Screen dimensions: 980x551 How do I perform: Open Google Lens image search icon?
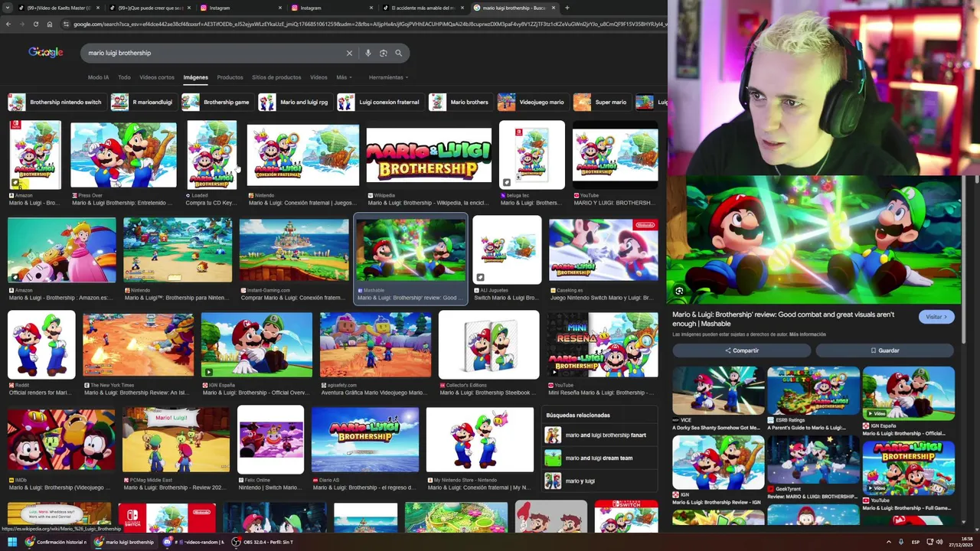384,53
